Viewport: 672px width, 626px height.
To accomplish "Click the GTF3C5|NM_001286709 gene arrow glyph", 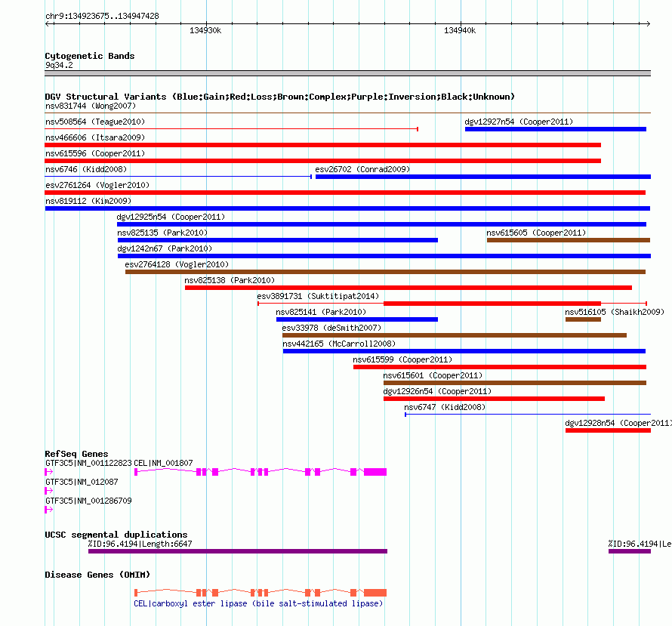I will (49, 510).
